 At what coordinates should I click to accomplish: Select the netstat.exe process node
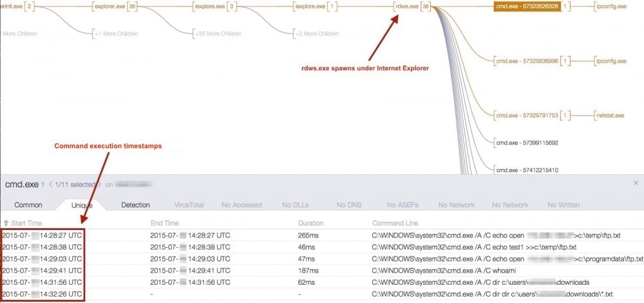click(610, 116)
